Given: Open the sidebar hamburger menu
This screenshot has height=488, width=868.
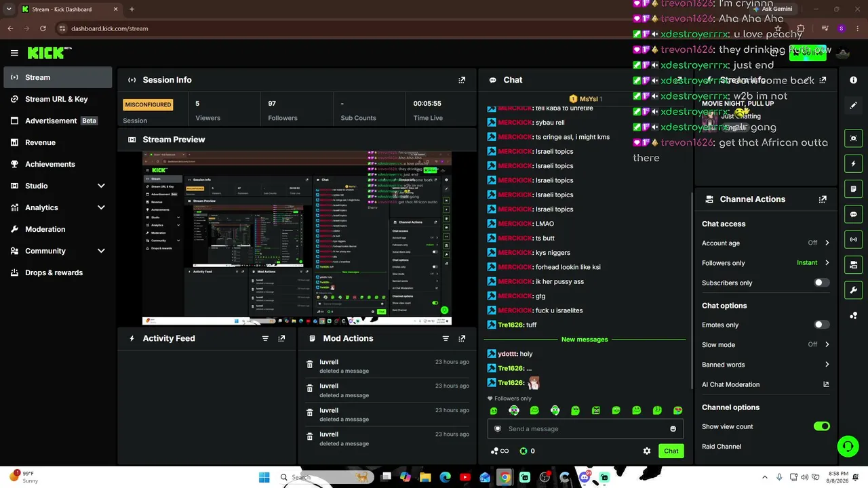Looking at the screenshot, I should point(14,53).
